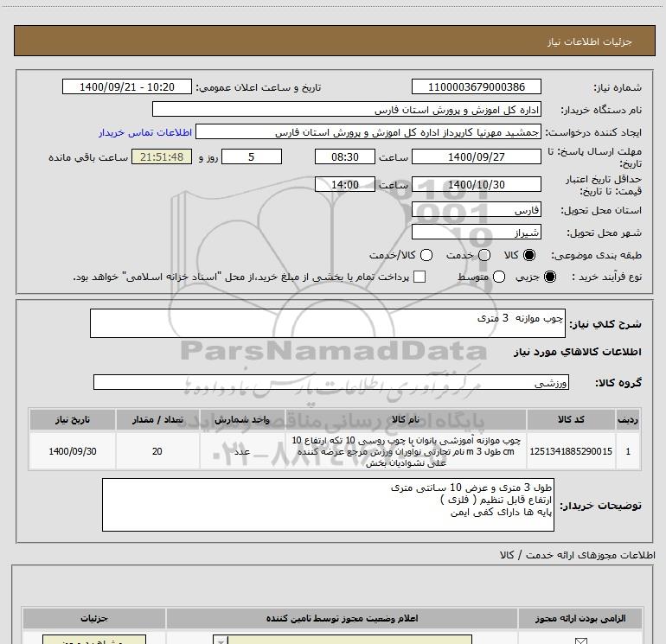Viewport: 666px width, 644px height.
Task: Select the خدمت radio button
Action: (x=484, y=255)
